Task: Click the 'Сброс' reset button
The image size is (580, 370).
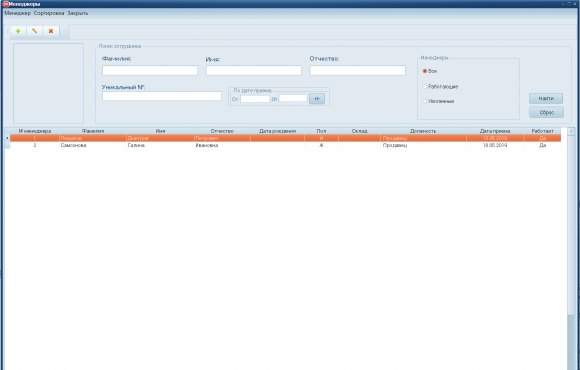Action: pyautogui.click(x=546, y=112)
